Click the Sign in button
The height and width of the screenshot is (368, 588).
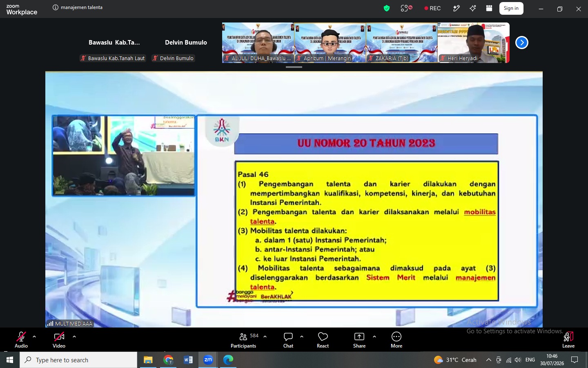[511, 8]
